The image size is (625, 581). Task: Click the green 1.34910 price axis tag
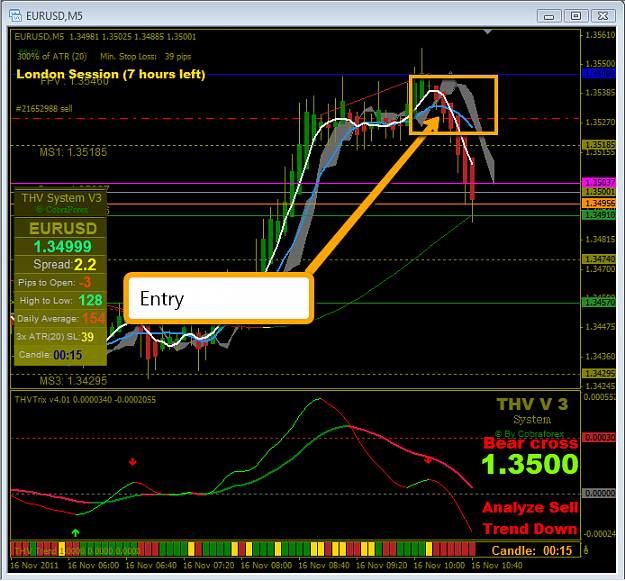(x=599, y=215)
